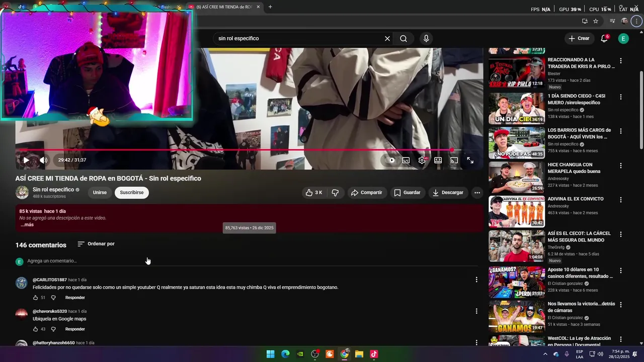This screenshot has height=362, width=644.
Task: Open ADIVINA EL EX CONVICTO video title
Action: [x=576, y=199]
